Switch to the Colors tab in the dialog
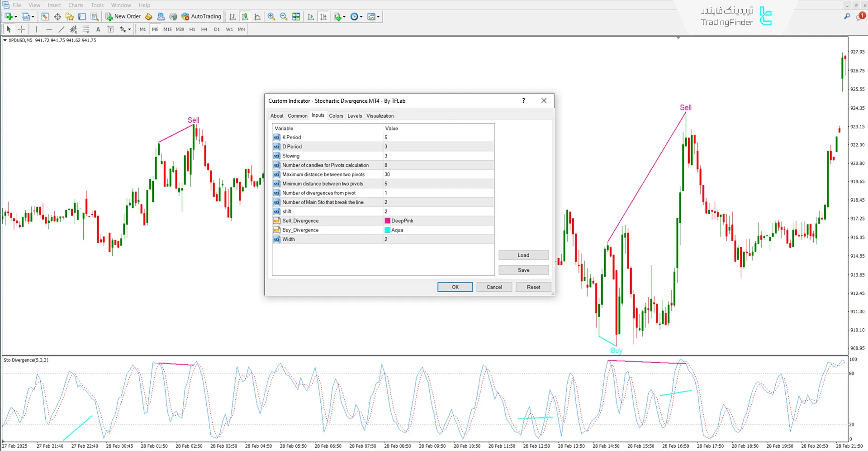 (336, 116)
